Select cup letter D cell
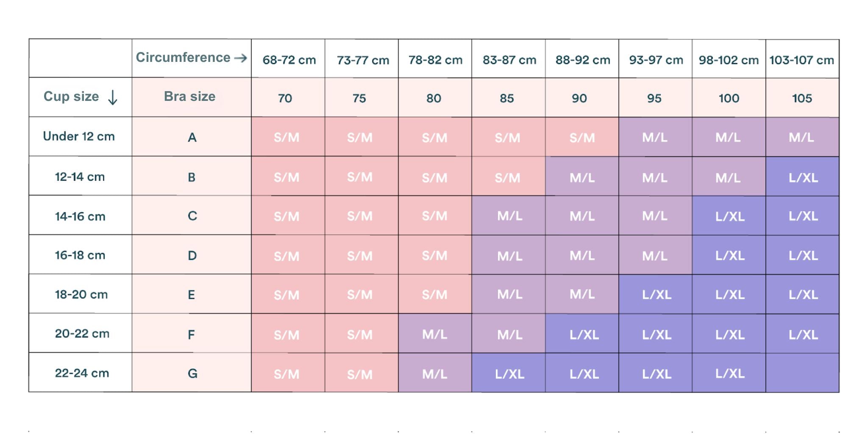Viewport: 868px width, 434px height. click(192, 256)
